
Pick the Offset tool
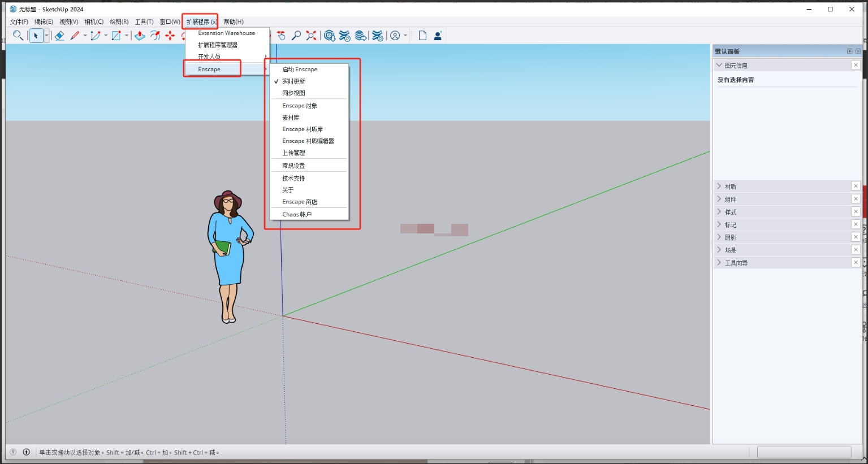tap(155, 36)
